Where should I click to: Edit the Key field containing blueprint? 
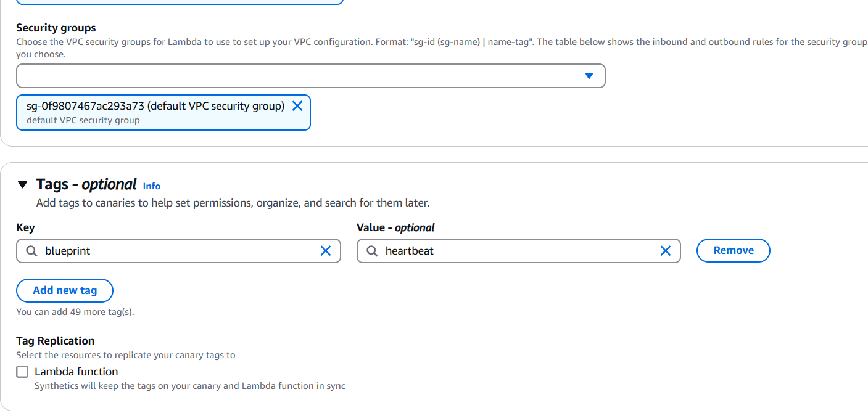pyautogui.click(x=178, y=251)
